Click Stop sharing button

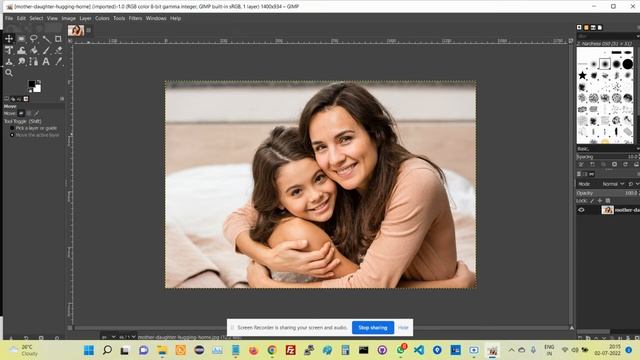coord(373,327)
